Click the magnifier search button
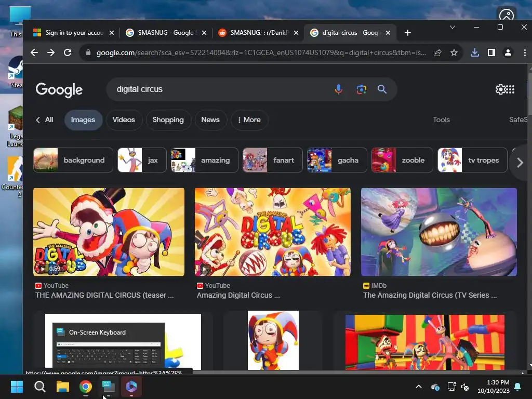532x399 pixels. click(382, 89)
